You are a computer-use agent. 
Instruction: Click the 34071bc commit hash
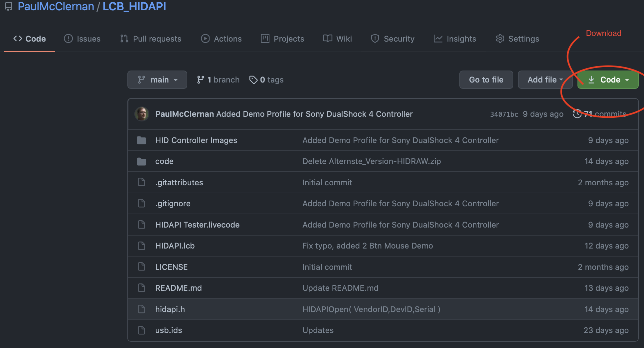point(504,114)
